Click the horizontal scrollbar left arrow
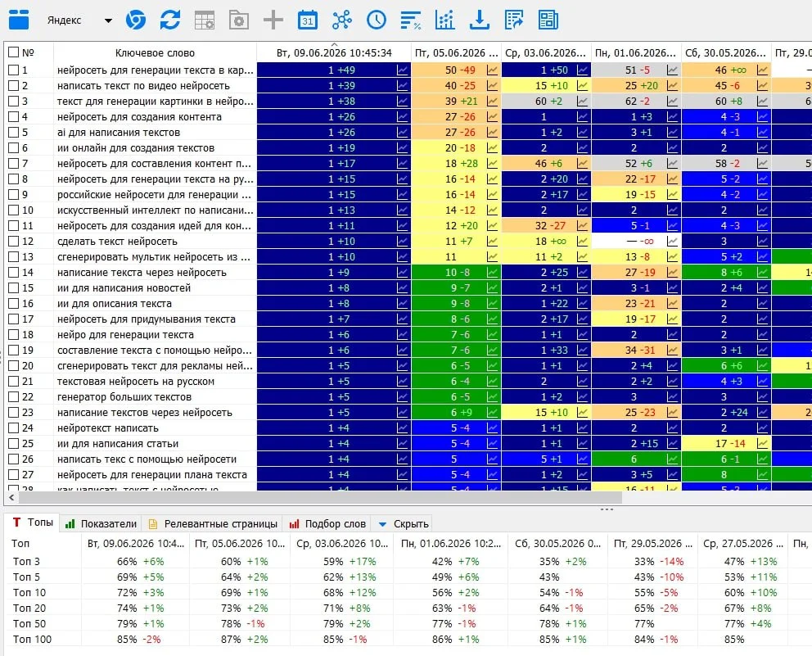The height and width of the screenshot is (656, 812). pyautogui.click(x=11, y=497)
